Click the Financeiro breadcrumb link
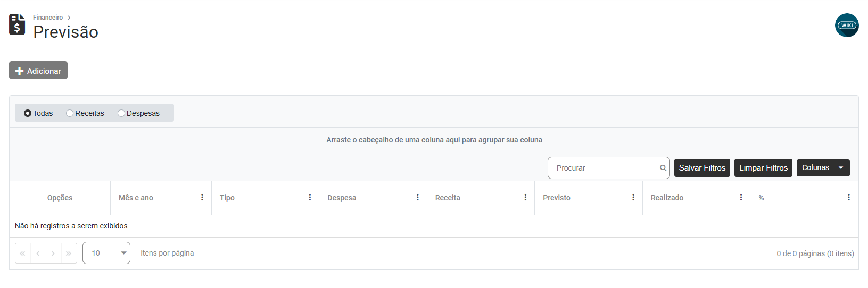The height and width of the screenshot is (288, 868). coord(48,18)
